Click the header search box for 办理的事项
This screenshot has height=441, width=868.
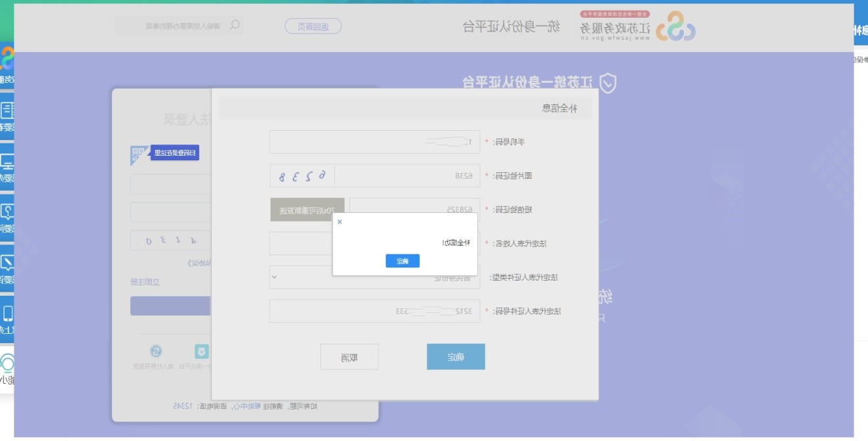[179, 26]
